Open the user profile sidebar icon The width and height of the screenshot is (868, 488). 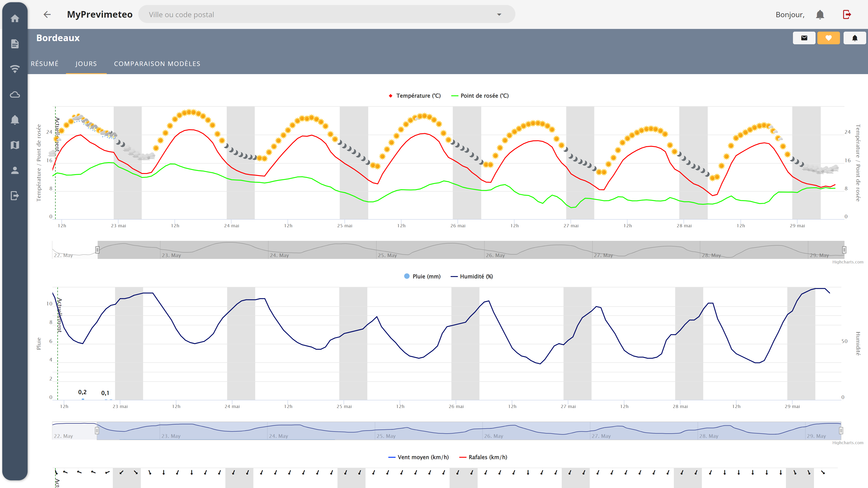15,170
